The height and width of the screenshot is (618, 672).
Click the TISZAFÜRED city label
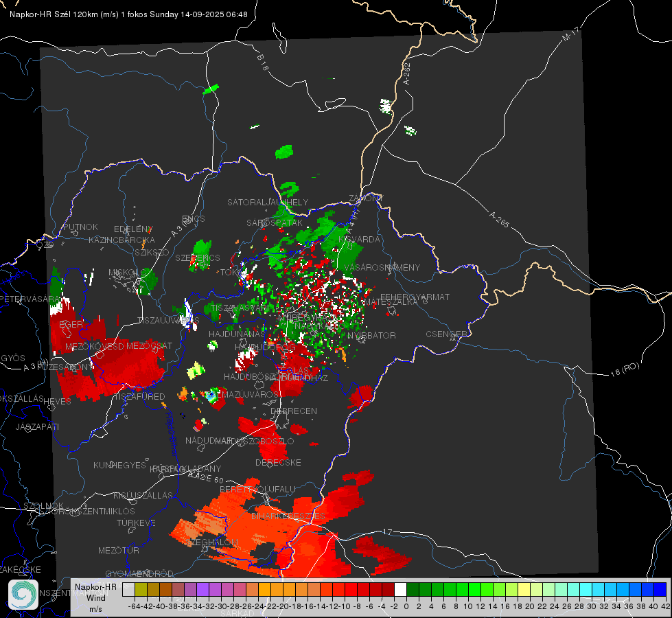[139, 397]
